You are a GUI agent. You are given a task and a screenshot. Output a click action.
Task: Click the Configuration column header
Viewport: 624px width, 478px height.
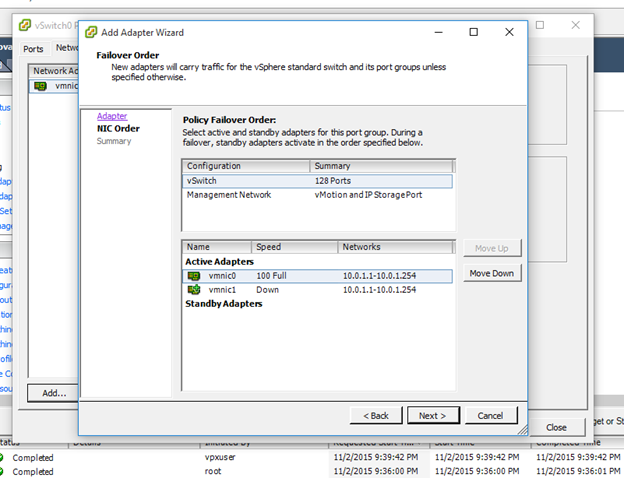pos(246,166)
